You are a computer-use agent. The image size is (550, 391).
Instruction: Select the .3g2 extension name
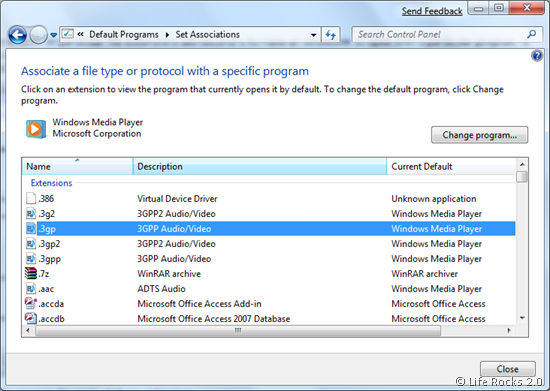(47, 214)
